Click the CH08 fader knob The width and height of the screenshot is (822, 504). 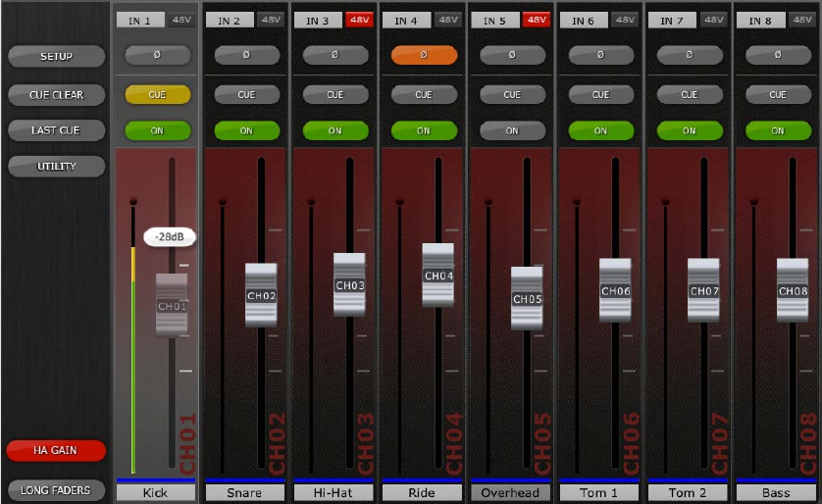[x=793, y=290]
